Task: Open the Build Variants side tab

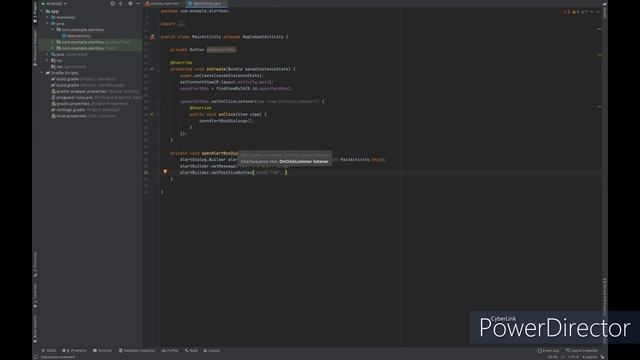Action: (36, 329)
